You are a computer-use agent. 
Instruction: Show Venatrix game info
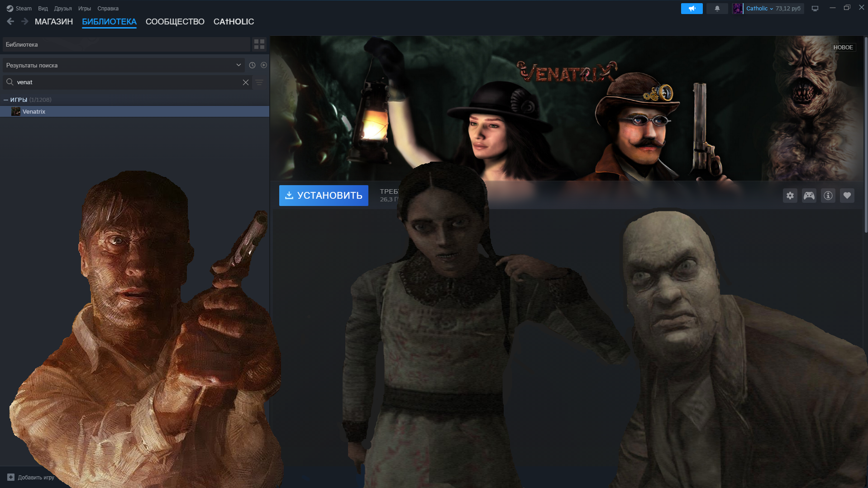pos(828,196)
